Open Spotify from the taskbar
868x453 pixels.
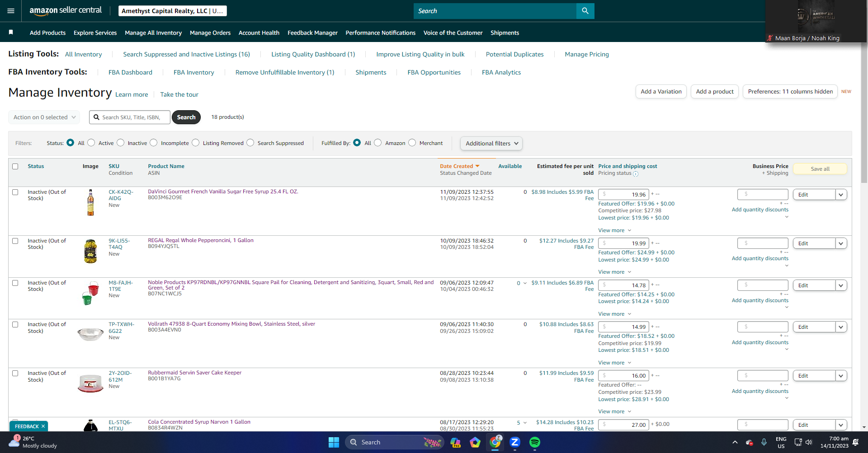tap(534, 442)
